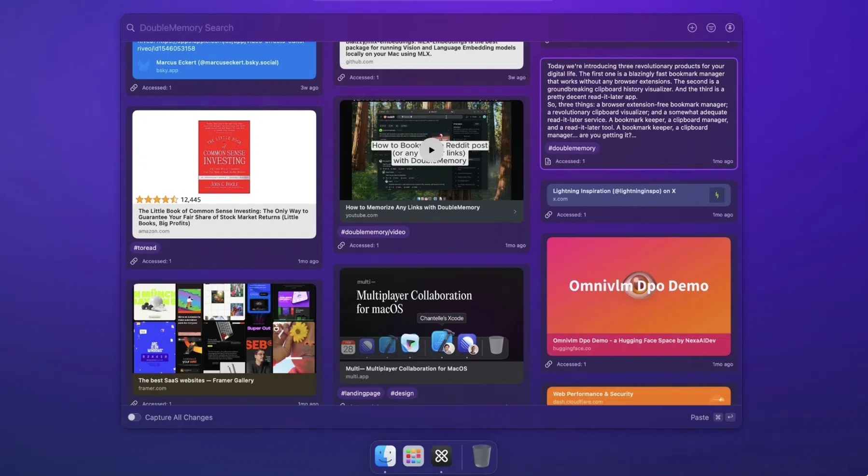
Task: Open the Common Sense Investing book card
Action: (224, 174)
